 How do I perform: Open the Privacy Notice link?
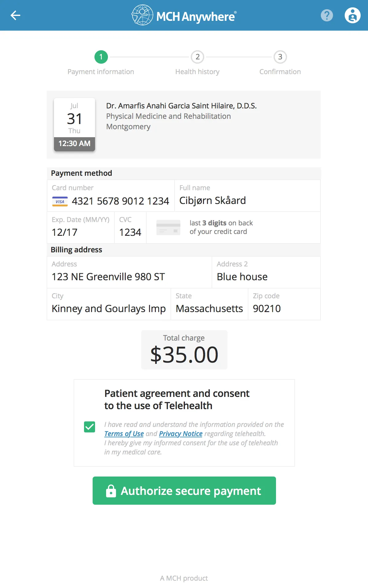[181, 434]
